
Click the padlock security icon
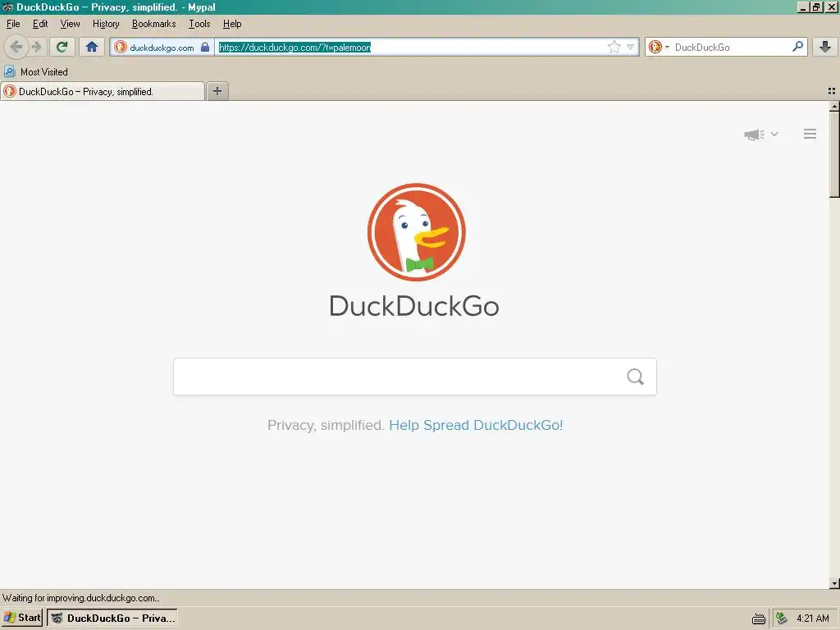pyautogui.click(x=205, y=47)
